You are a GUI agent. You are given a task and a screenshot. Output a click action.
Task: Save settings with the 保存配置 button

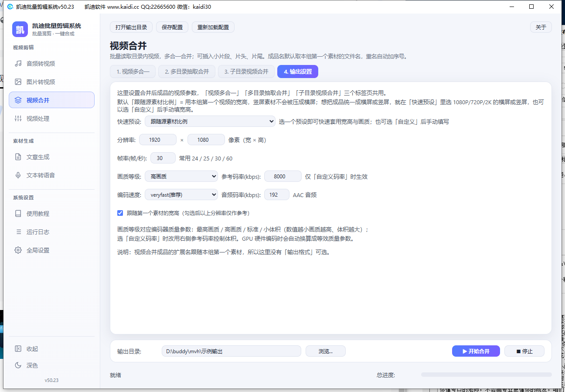172,27
